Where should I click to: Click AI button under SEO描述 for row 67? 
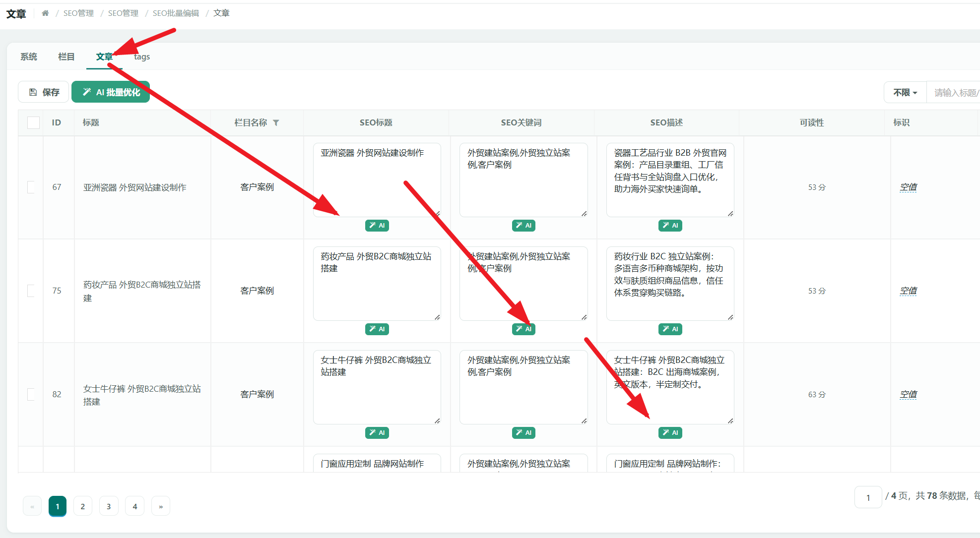click(x=670, y=226)
